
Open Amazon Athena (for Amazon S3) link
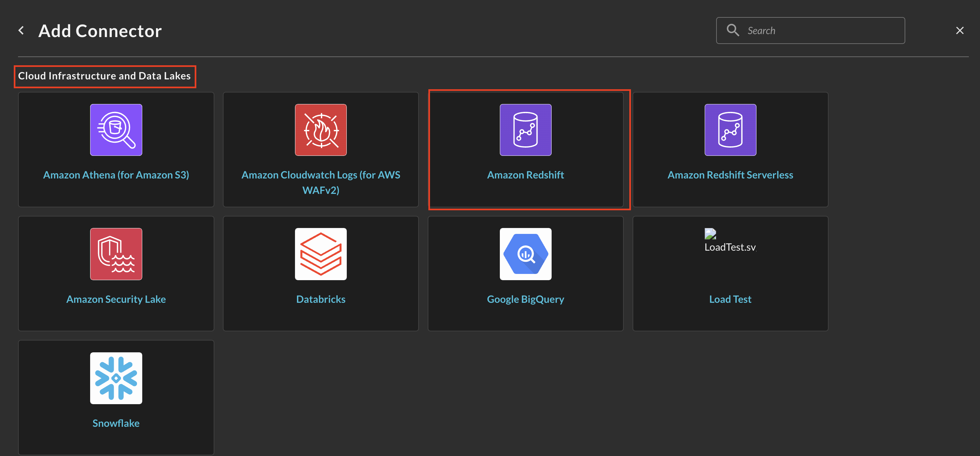coord(116,175)
